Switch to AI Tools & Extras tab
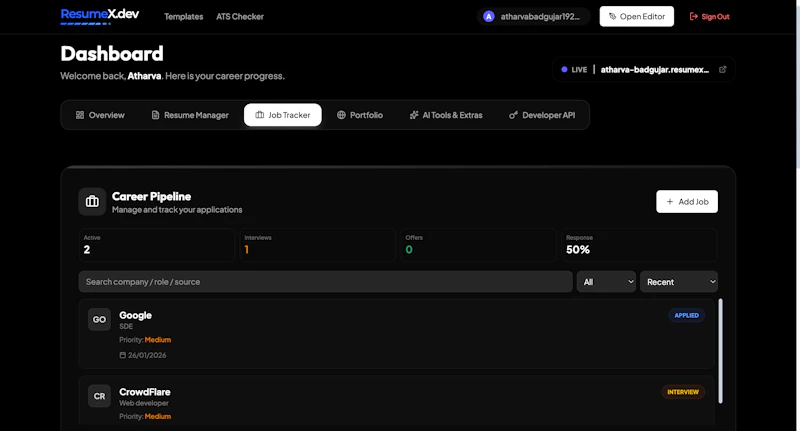Screen dimensions: 800x431 click(446, 115)
